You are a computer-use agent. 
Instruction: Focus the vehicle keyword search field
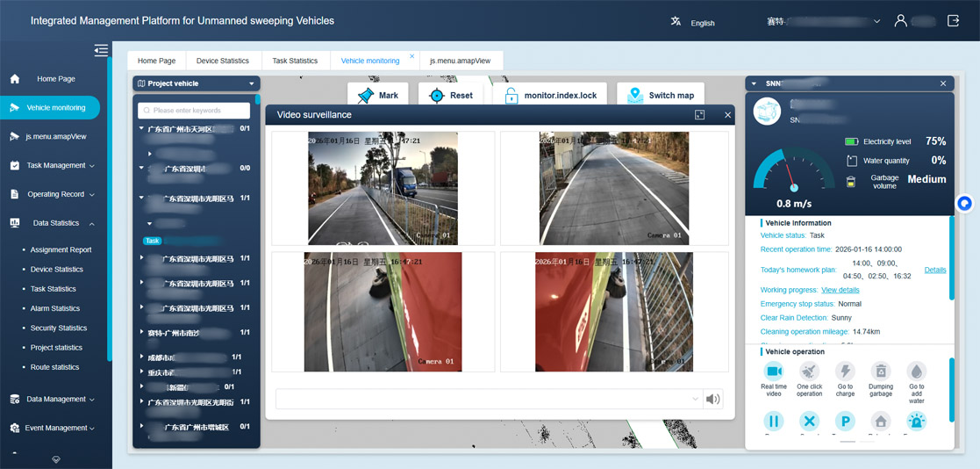(195, 111)
